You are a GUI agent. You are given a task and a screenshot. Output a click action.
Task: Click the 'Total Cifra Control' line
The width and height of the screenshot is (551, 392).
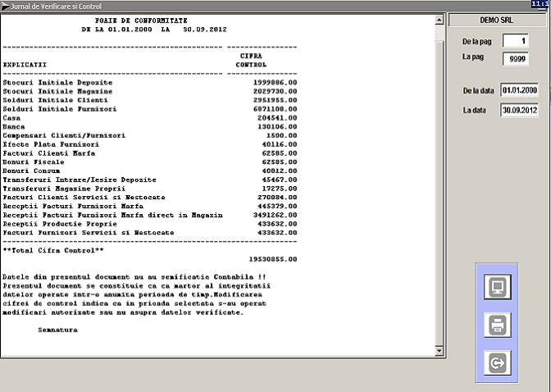(53, 248)
